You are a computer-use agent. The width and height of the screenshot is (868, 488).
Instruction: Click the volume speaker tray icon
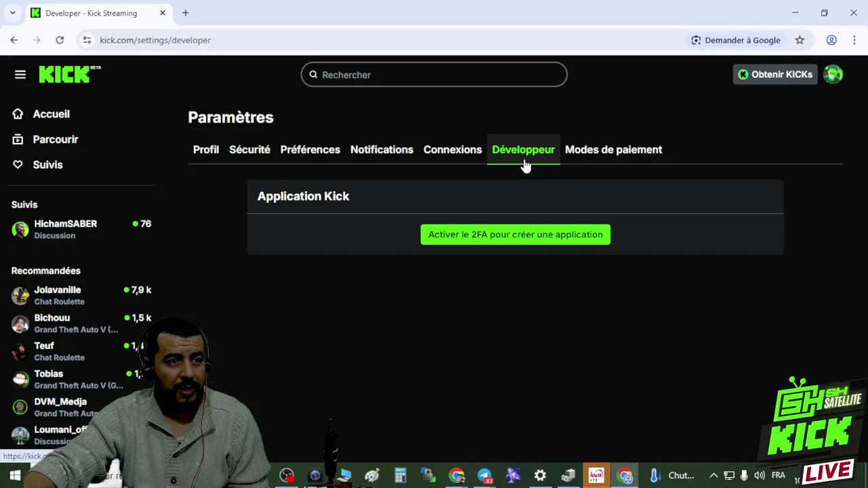(x=759, y=476)
